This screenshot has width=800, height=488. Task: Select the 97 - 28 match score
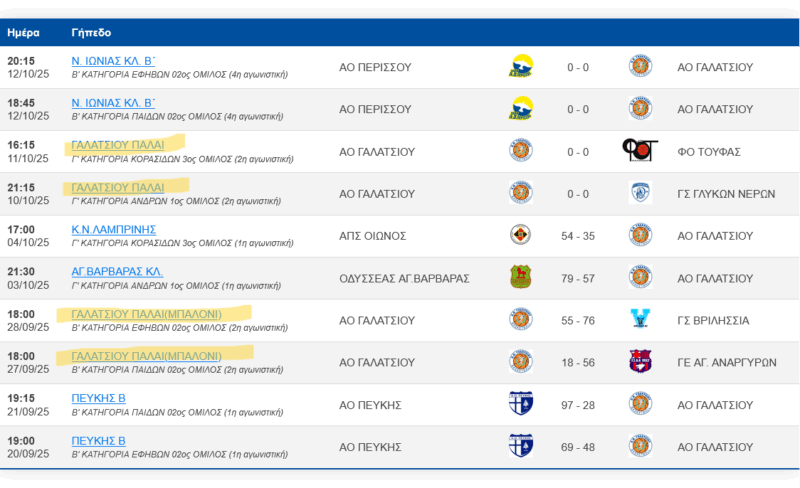point(577,404)
